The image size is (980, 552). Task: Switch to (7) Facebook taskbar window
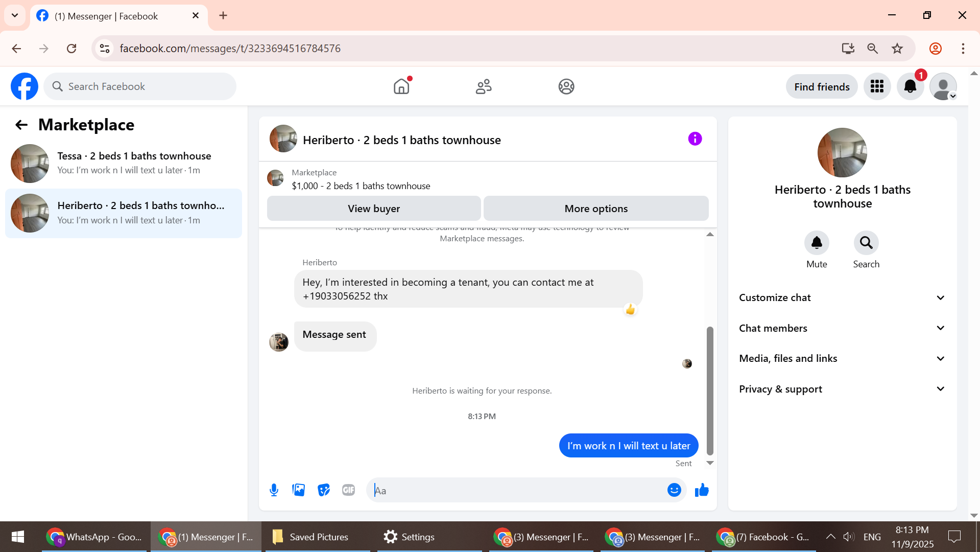click(x=764, y=537)
